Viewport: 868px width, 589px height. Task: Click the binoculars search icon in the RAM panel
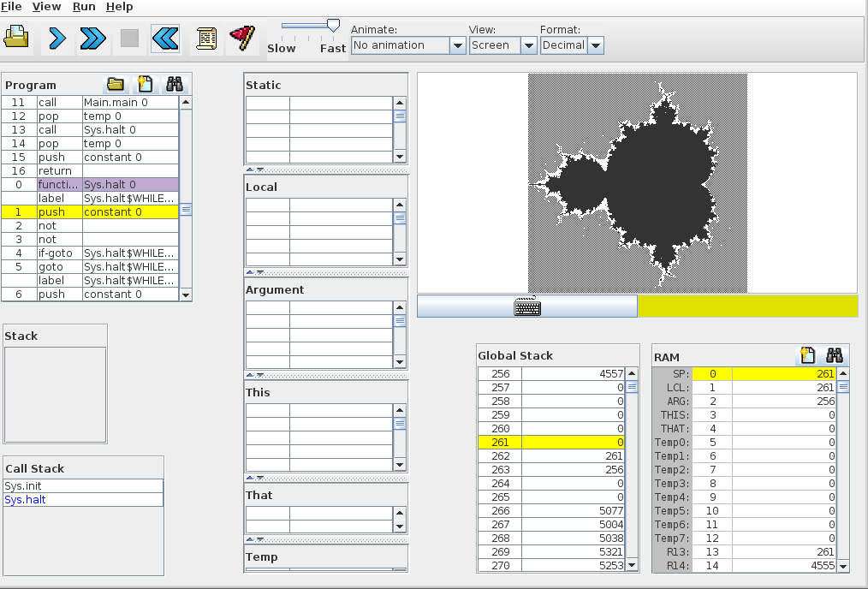pos(835,355)
